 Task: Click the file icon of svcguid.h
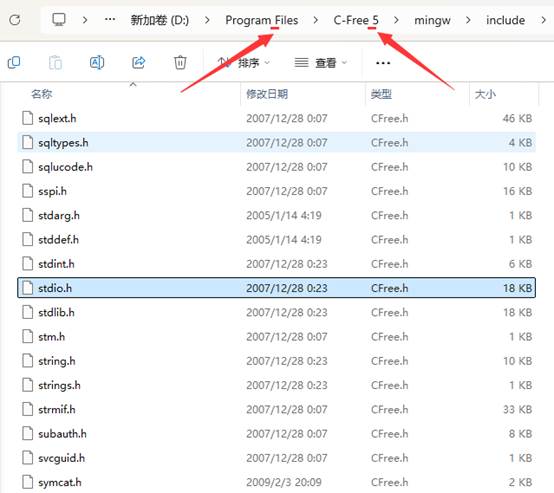27,458
